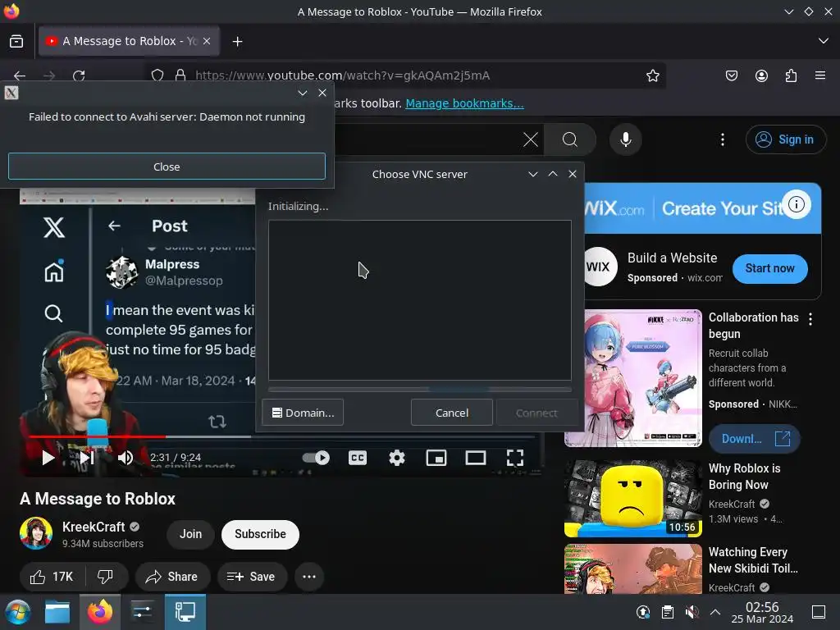840x630 pixels.
Task: Open file manager from taskbar
Action: [57, 612]
